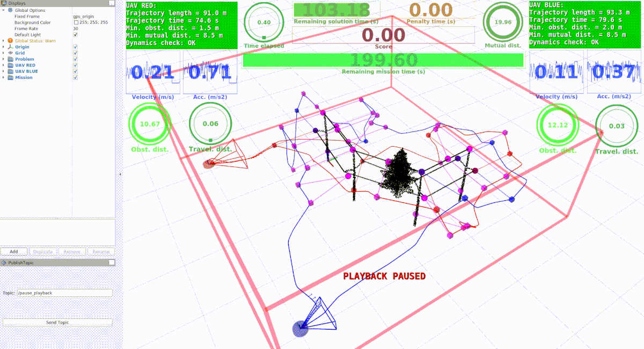The width and height of the screenshot is (644, 349).
Task: Expand the Origin display node
Action: point(4,47)
